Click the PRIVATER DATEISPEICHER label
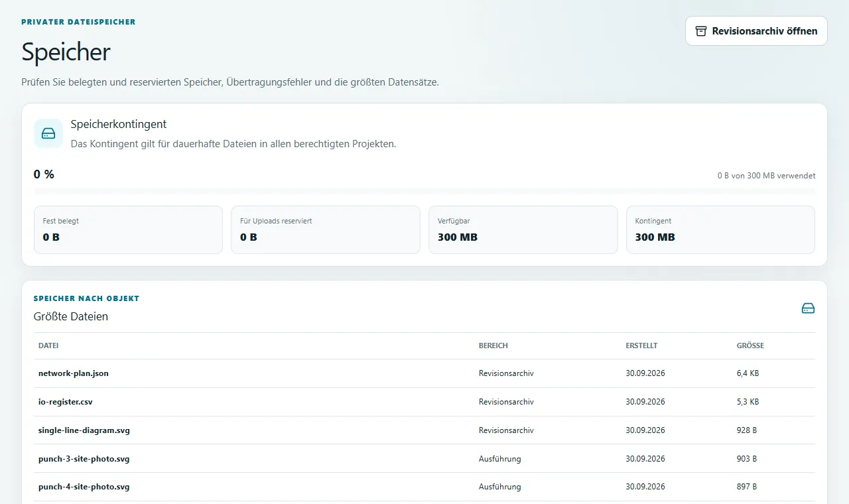Image resolution: width=849 pixels, height=504 pixels. pyautogui.click(x=78, y=22)
